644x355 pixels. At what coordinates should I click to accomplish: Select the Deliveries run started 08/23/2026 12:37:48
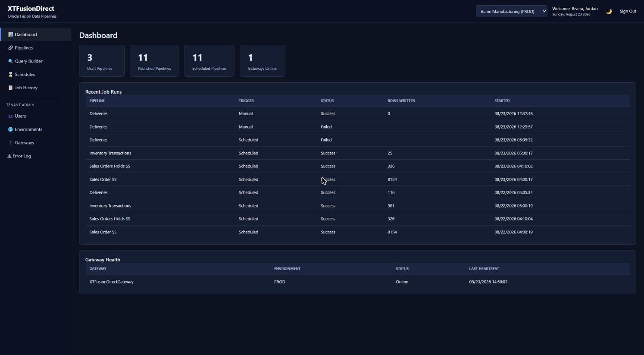(357, 114)
